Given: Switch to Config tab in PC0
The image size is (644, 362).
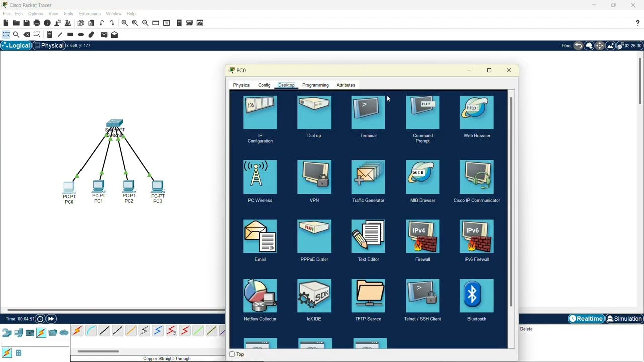Looking at the screenshot, I should [264, 85].
